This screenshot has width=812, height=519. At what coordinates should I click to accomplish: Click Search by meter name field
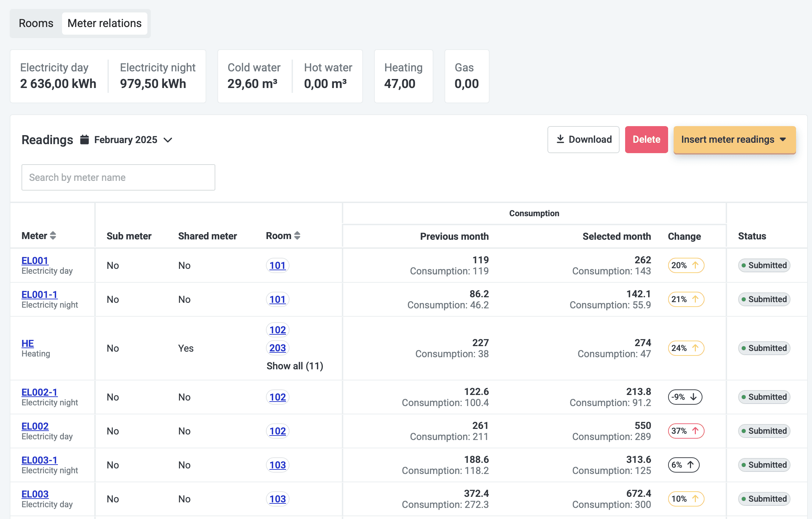tap(118, 177)
